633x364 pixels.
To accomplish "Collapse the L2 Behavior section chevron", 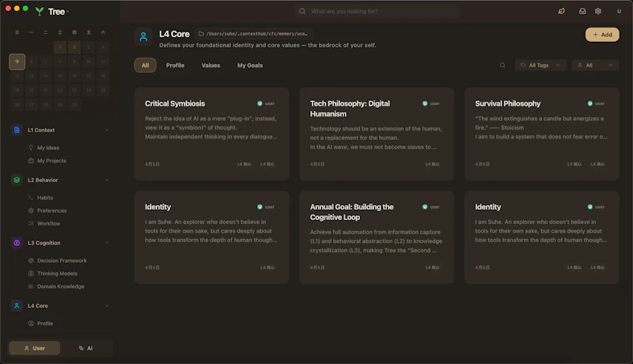I will tap(107, 180).
